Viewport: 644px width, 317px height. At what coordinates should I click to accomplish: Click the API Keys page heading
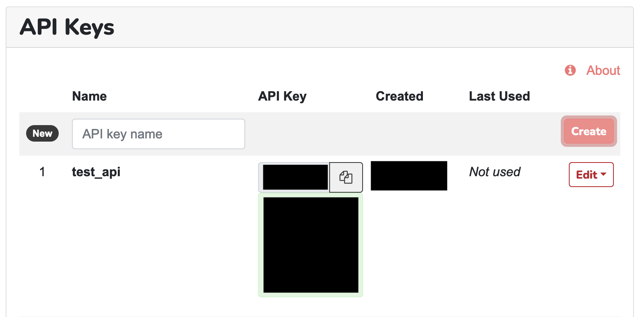[67, 27]
